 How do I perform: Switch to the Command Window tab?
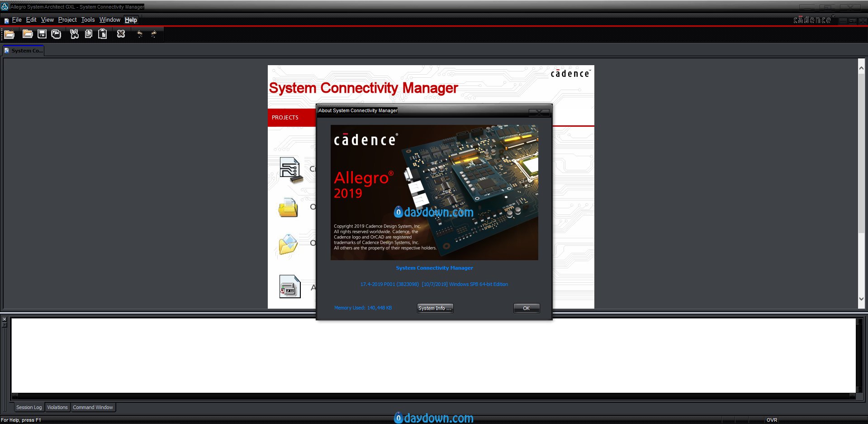pyautogui.click(x=93, y=407)
